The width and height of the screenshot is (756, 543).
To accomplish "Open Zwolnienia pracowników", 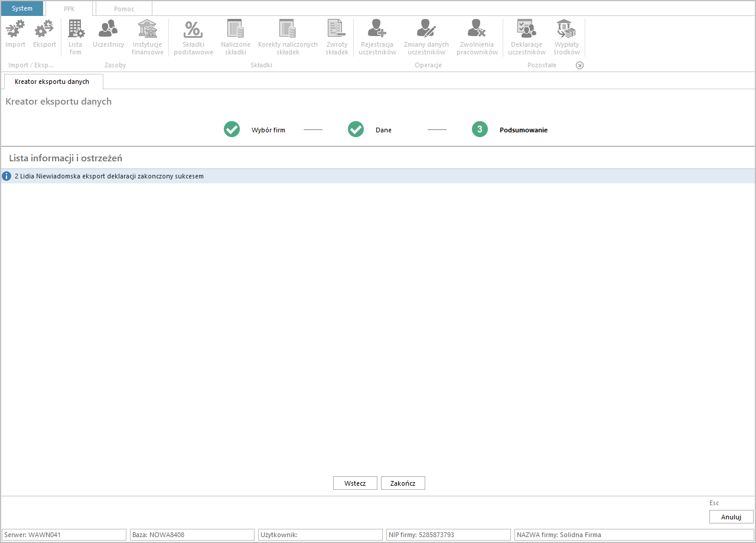I will tap(477, 38).
